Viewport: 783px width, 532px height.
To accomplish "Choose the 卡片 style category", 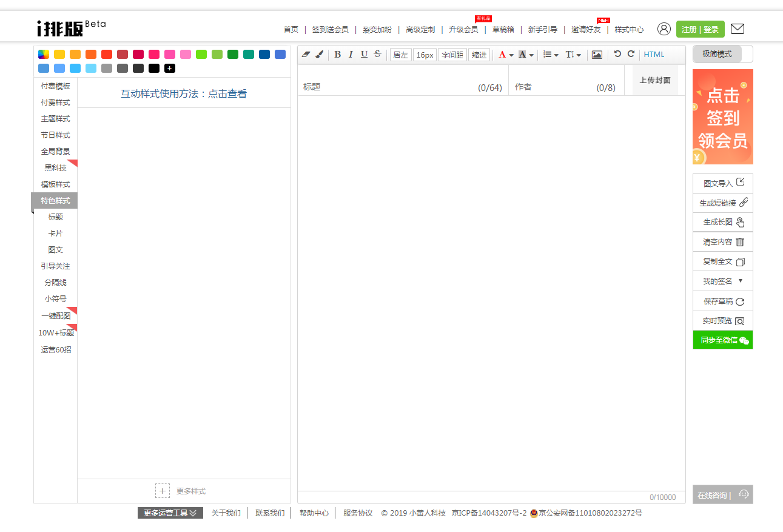I will 55,234.
